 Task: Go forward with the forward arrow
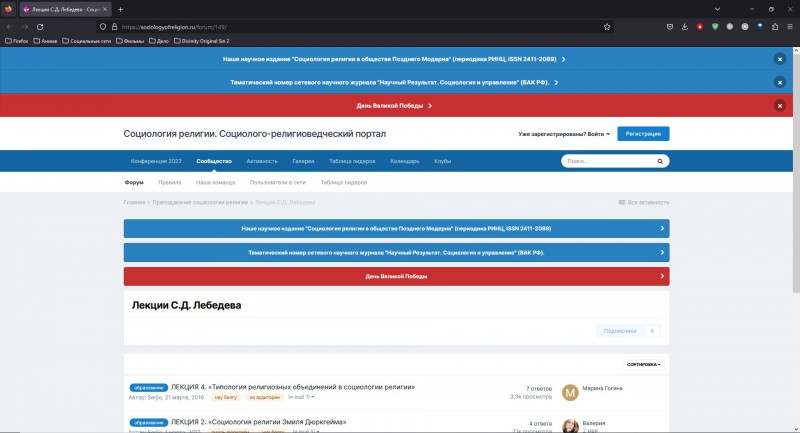[x=24, y=27]
